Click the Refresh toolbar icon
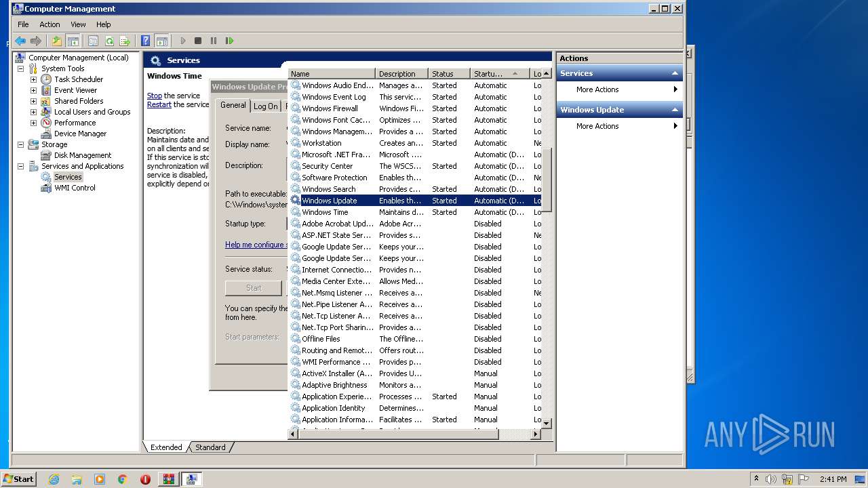Screen dimensions: 868x488 pyautogui.click(x=109, y=41)
